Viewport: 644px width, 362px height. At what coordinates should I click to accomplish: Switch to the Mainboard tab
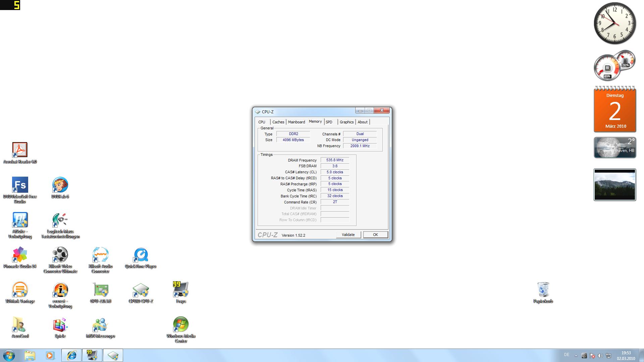click(x=296, y=122)
